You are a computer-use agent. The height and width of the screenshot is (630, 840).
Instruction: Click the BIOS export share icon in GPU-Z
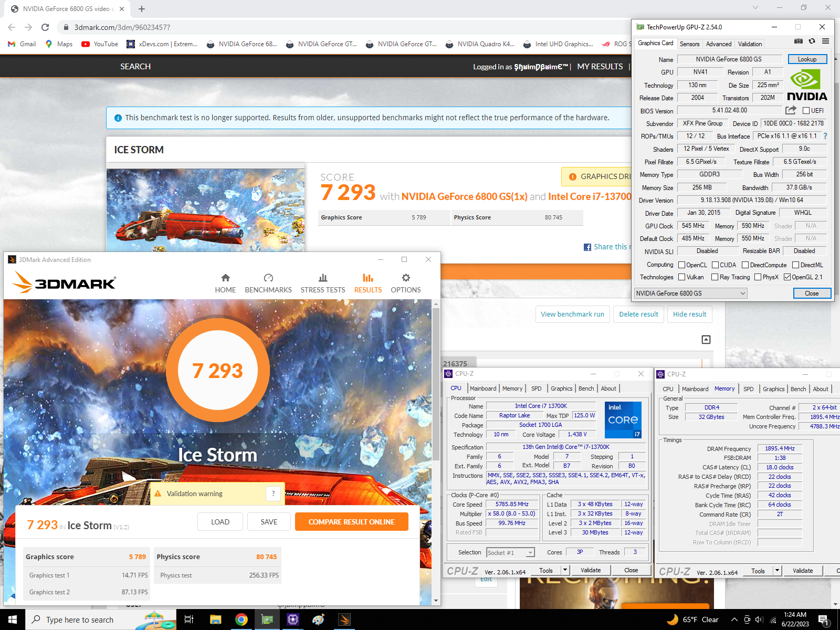pos(791,110)
